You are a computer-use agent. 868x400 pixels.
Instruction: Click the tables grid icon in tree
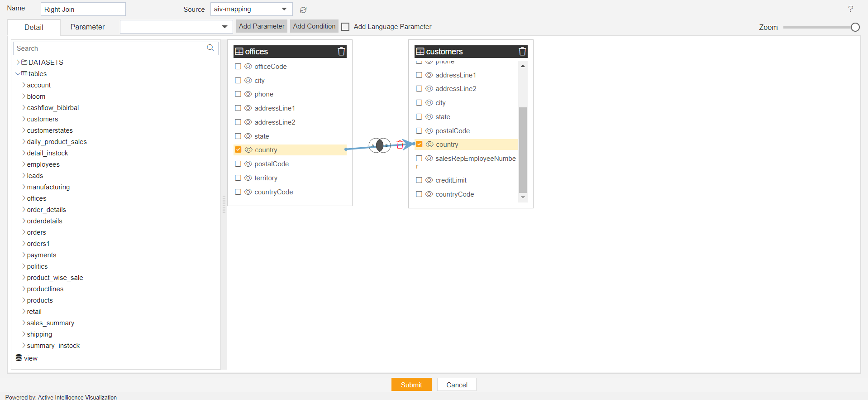pos(24,73)
